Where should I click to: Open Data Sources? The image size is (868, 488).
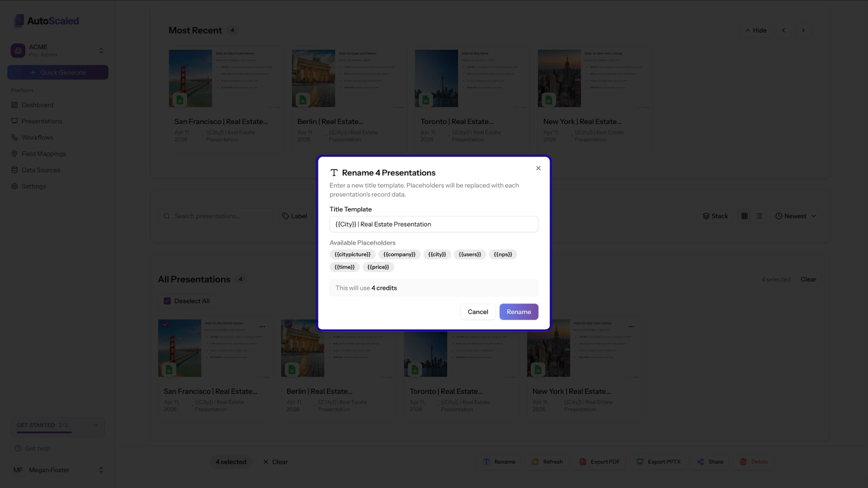tap(41, 170)
